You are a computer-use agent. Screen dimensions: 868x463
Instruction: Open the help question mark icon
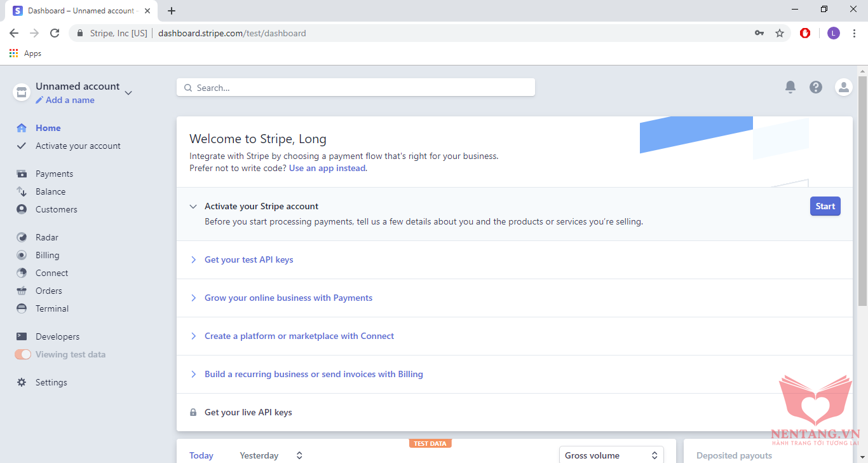pos(816,87)
